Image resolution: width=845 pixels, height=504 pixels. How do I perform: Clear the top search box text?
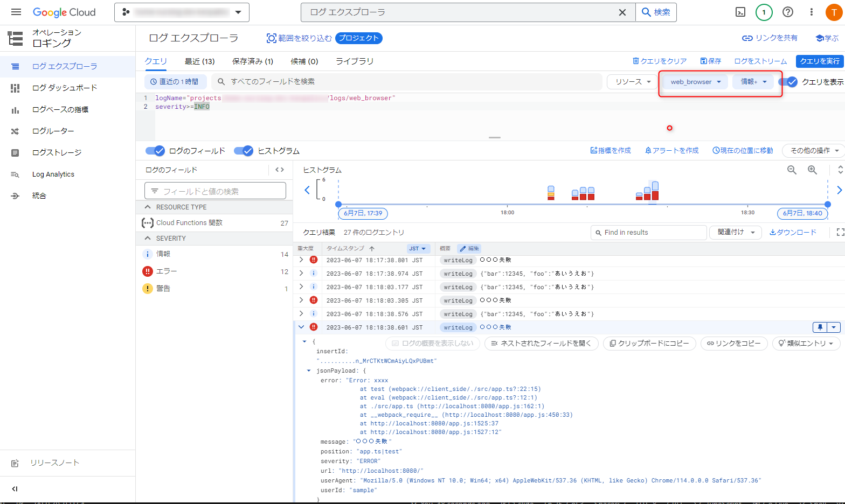tap(622, 12)
